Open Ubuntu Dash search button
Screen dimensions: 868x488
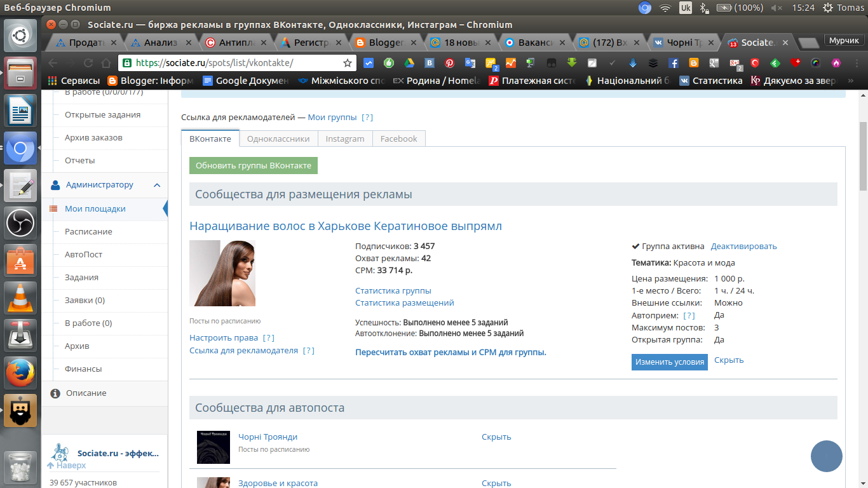tap(21, 36)
